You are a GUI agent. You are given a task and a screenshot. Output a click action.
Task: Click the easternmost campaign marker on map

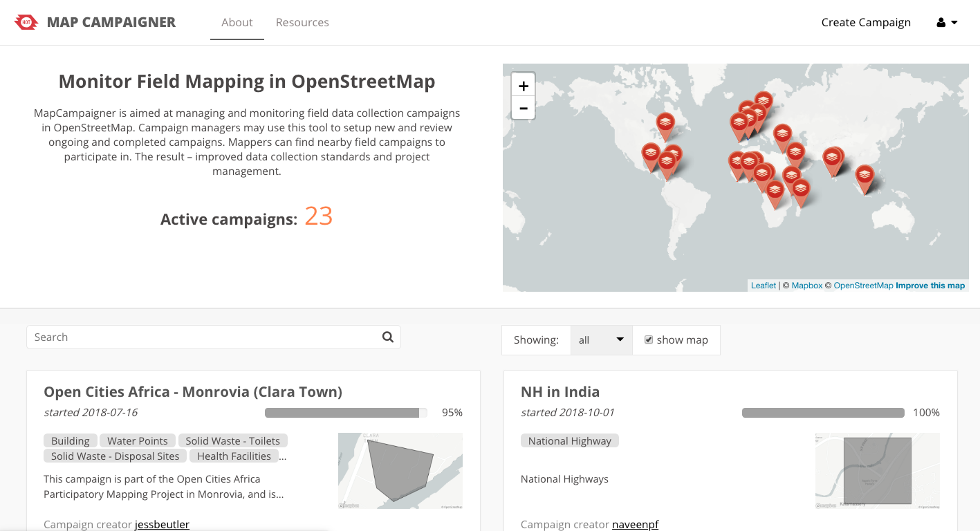click(864, 176)
